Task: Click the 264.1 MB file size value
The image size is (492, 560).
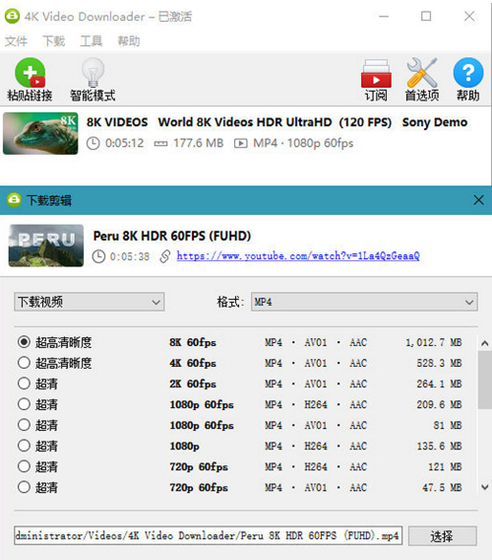Action: [x=439, y=384]
